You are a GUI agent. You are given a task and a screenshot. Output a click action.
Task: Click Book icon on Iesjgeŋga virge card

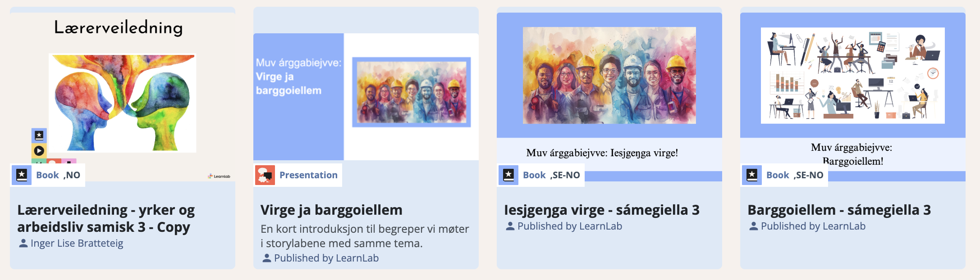(x=508, y=175)
